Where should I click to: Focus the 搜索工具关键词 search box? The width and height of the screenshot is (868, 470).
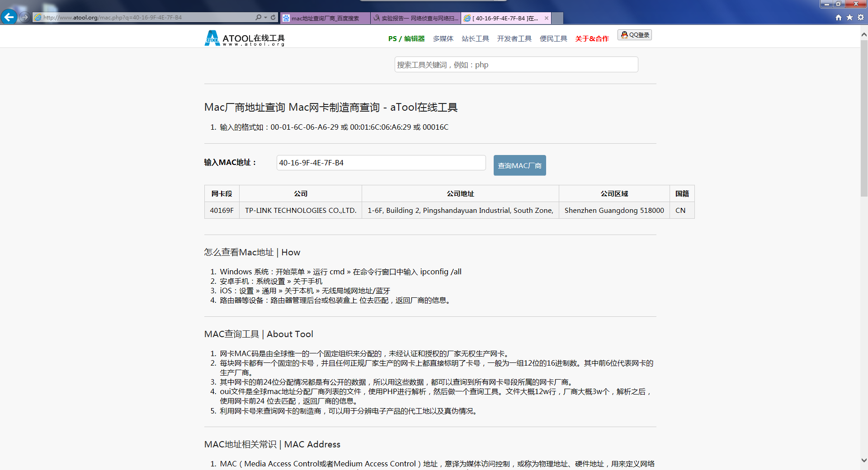516,65
